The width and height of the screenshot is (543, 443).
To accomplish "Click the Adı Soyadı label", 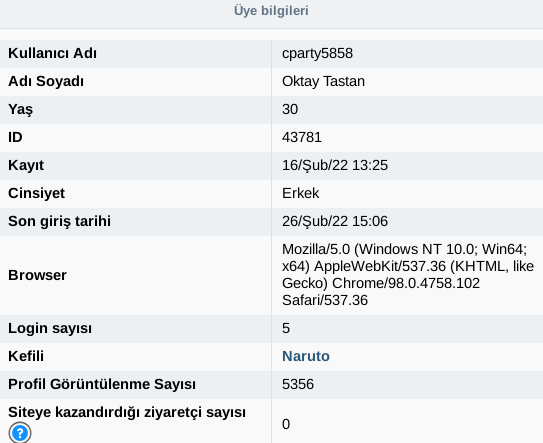I will click(46, 81).
